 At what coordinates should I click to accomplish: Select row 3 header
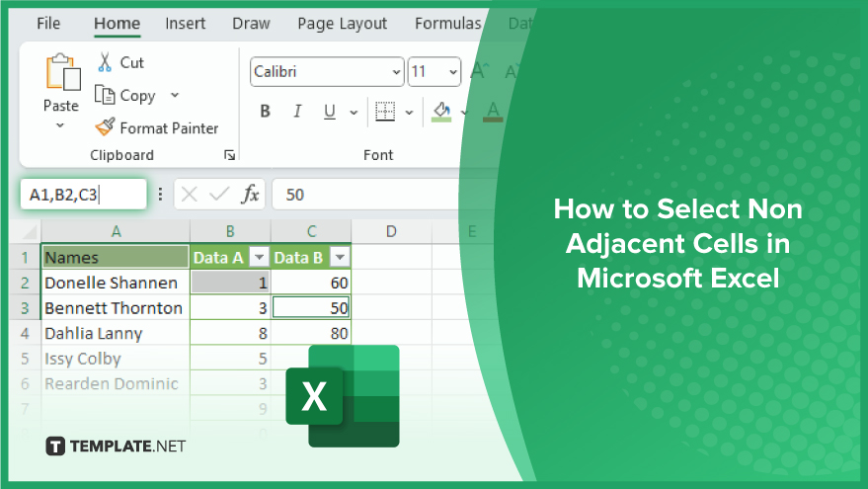(25, 308)
